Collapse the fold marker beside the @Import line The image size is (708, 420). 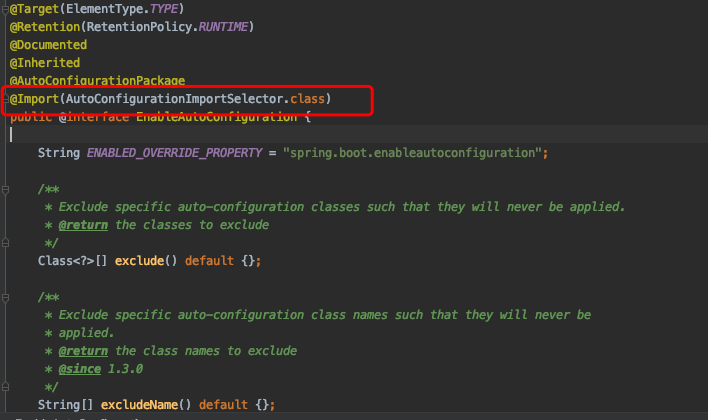[5, 99]
